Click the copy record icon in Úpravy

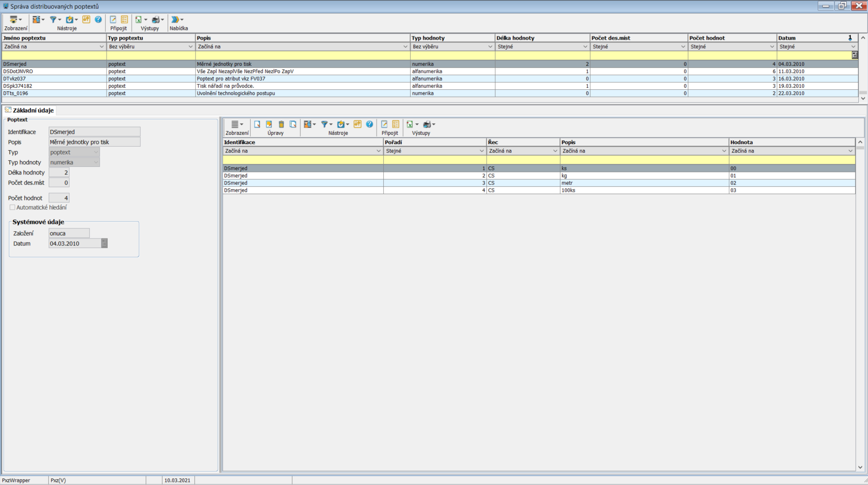pyautogui.click(x=293, y=124)
